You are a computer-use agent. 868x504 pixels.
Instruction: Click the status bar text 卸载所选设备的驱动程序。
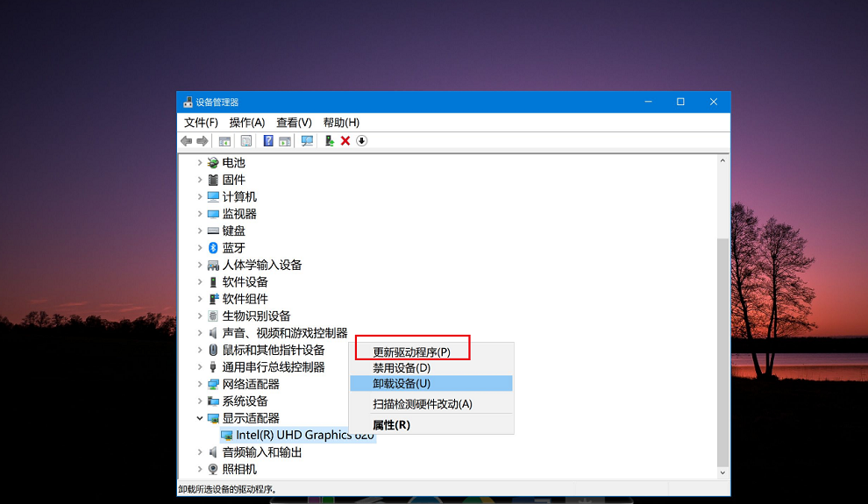tap(227, 489)
